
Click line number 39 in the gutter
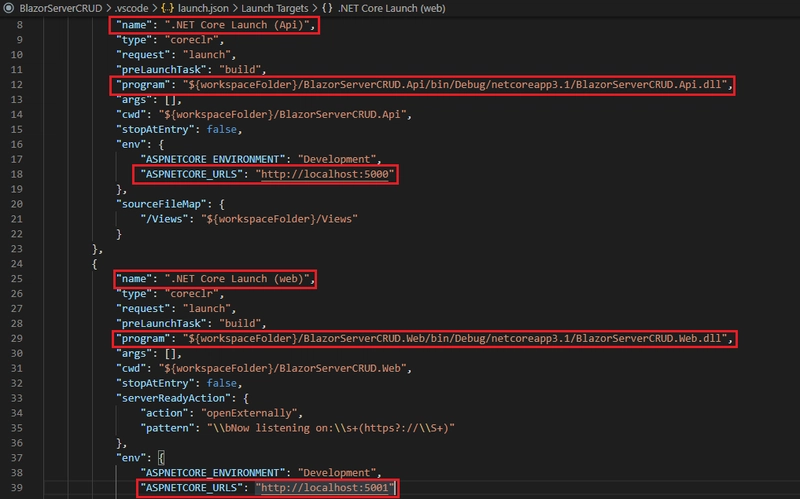tap(16, 488)
